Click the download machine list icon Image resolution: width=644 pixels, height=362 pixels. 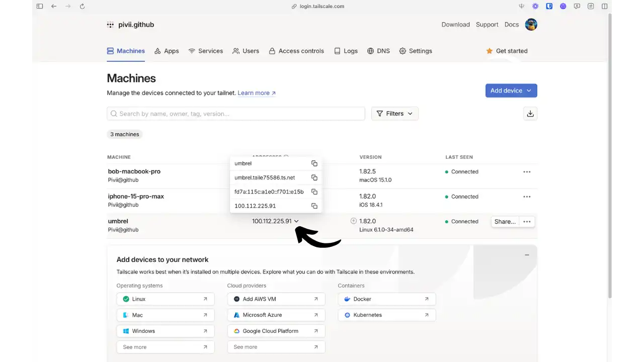click(x=530, y=113)
